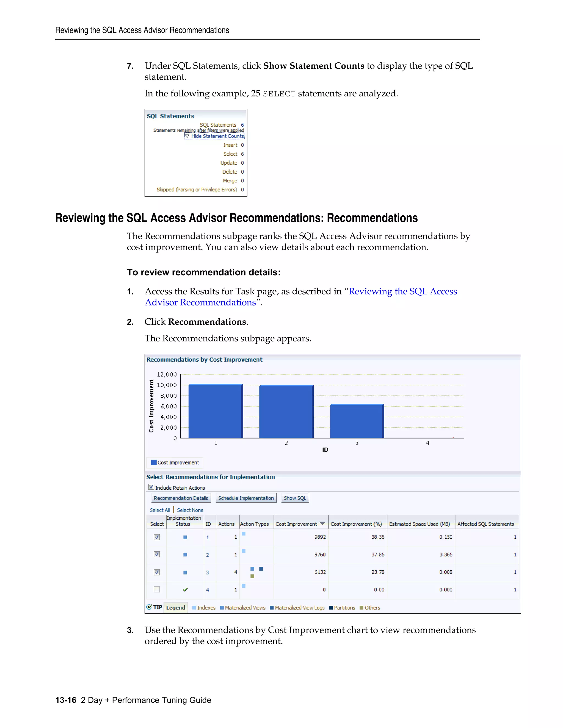
Task: Click implementation status icon for recommendation 1
Action: click(185, 537)
